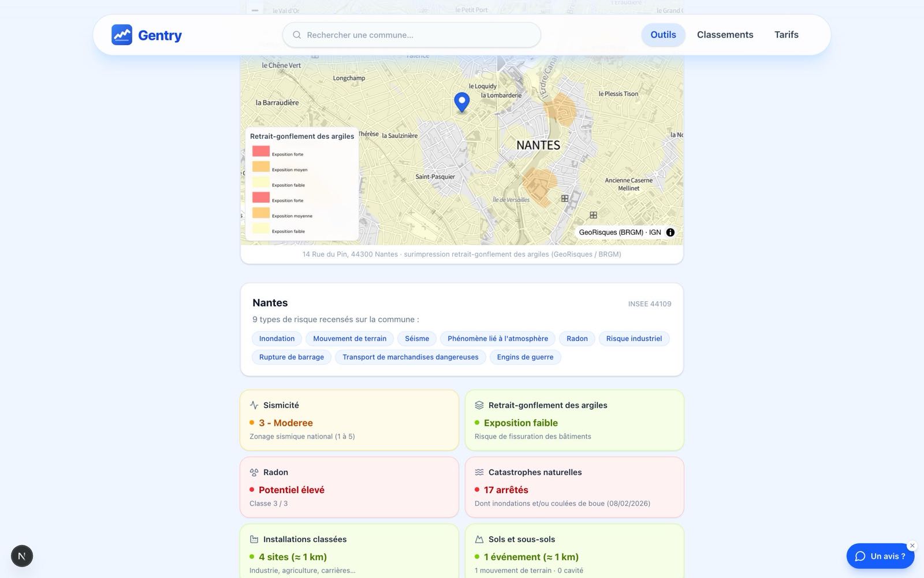Select Transport de marchandises dangereuses tag
924x578 pixels.
411,357
